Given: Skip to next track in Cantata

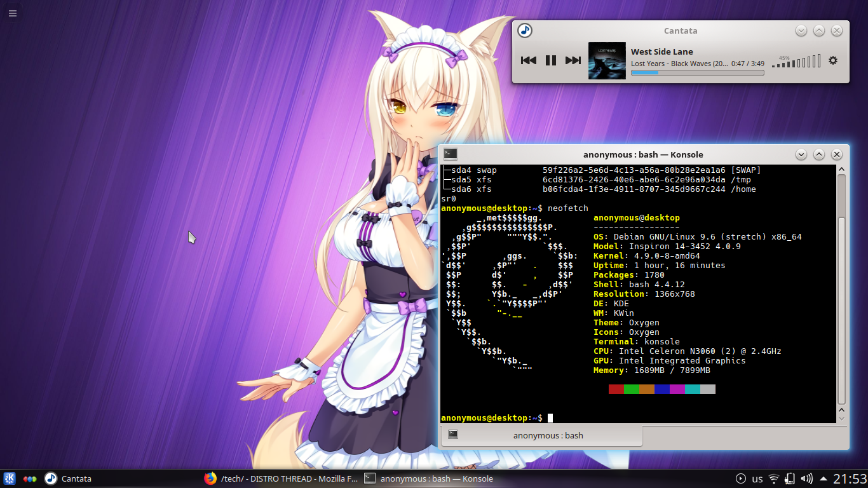Looking at the screenshot, I should click(x=573, y=60).
